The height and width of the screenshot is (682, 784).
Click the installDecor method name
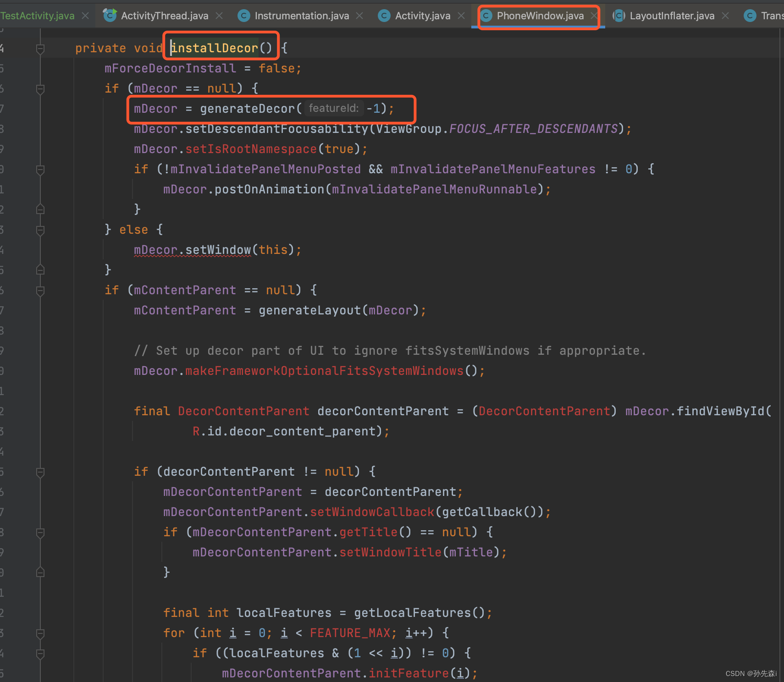215,48
